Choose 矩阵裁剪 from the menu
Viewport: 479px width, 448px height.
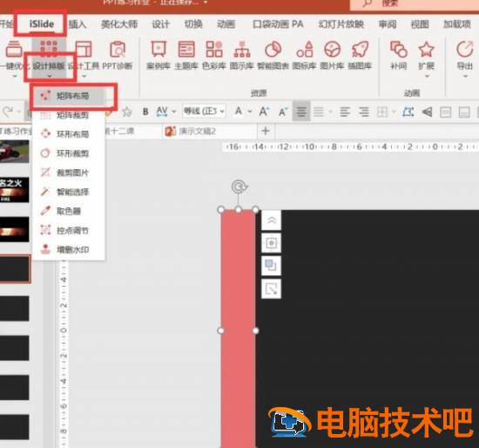coord(69,115)
